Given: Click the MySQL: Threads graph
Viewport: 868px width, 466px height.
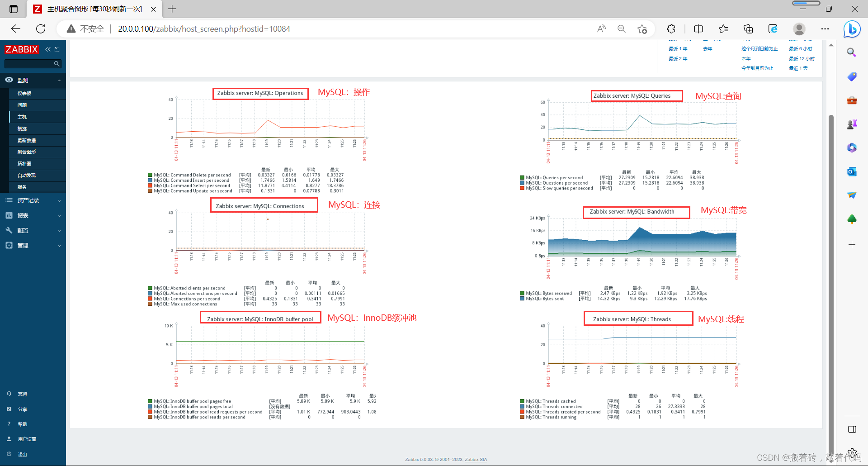Looking at the screenshot, I should click(632, 367).
